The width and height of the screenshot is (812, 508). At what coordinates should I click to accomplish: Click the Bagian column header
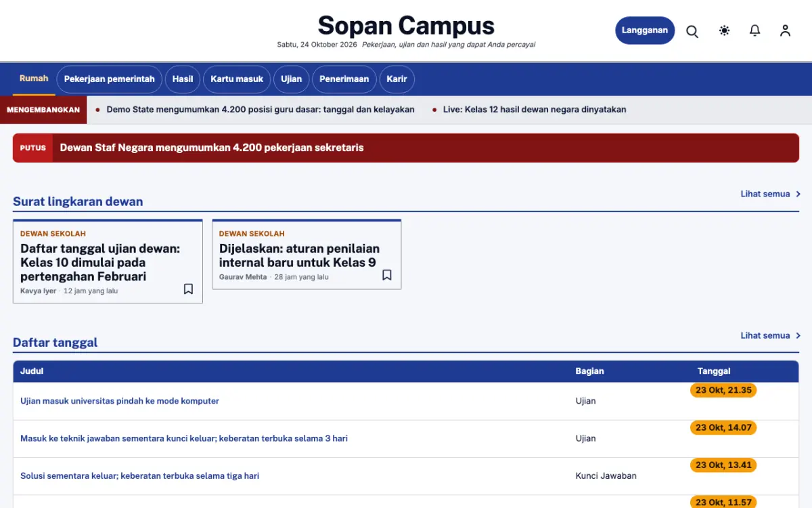click(x=590, y=371)
